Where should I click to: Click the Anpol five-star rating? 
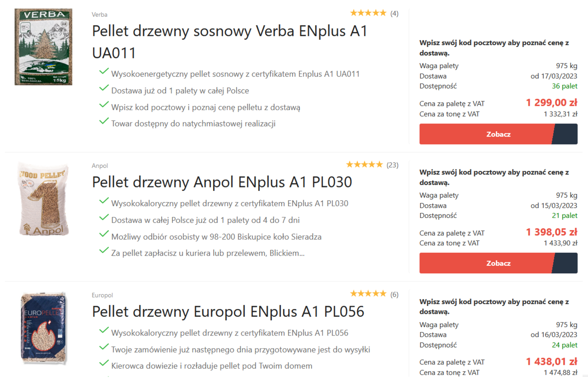click(364, 165)
